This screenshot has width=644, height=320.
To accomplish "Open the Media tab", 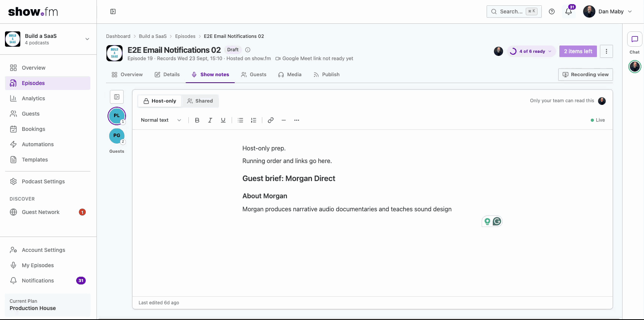I will 290,75.
